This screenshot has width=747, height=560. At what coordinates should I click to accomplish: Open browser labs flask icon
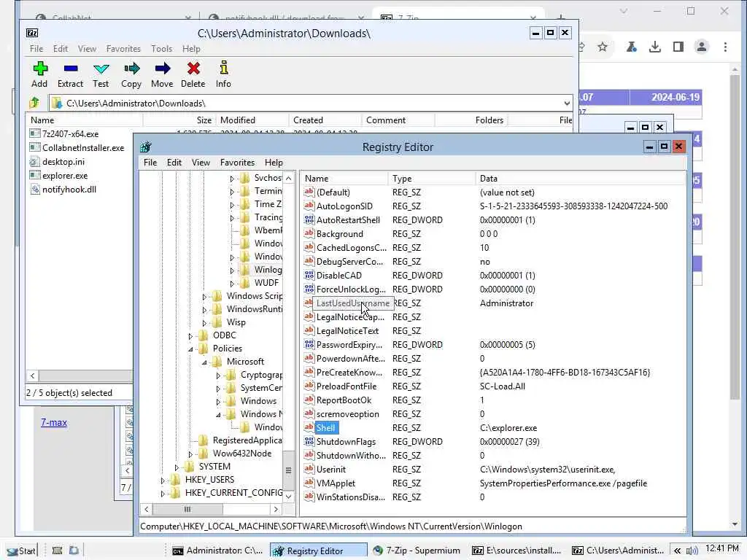pyautogui.click(x=631, y=47)
